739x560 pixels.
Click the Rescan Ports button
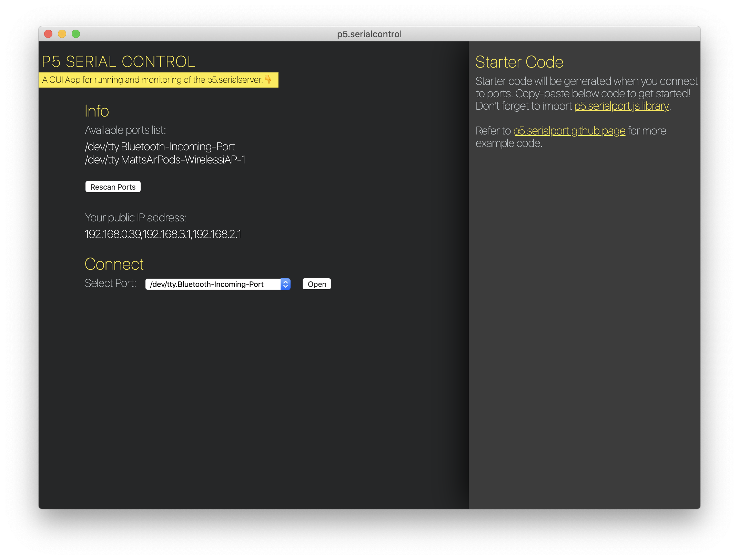click(113, 187)
